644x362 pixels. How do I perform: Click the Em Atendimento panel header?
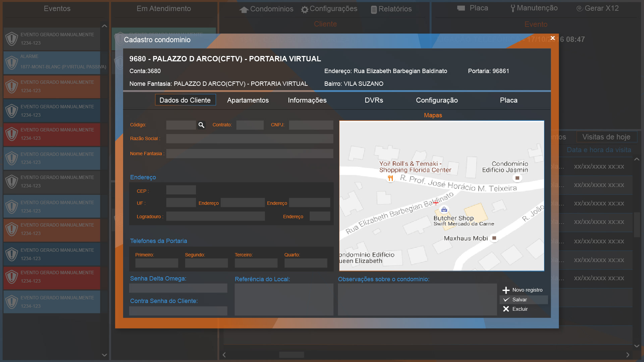(164, 9)
